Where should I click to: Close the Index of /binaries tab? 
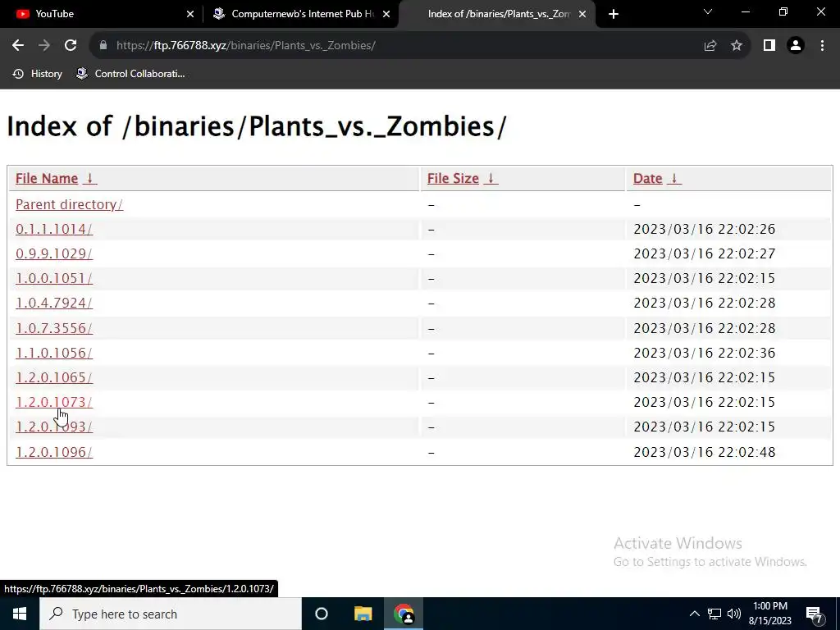pos(582,14)
